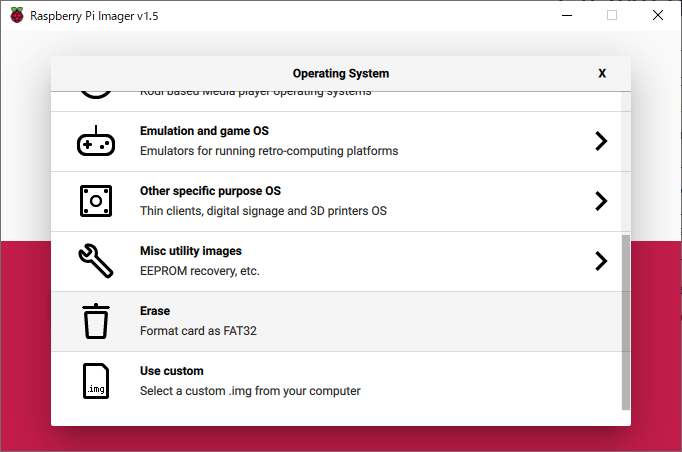Click the 'Raspberry Pi Imager v1.5' window title
The width and height of the screenshot is (682, 452).
(x=94, y=16)
